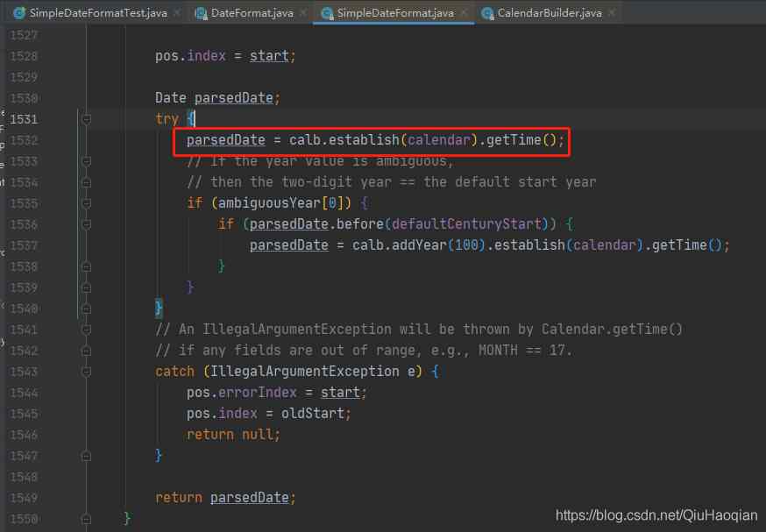This screenshot has height=532, width=766.
Task: Collapse the try block at line 1531
Action: coord(87,119)
